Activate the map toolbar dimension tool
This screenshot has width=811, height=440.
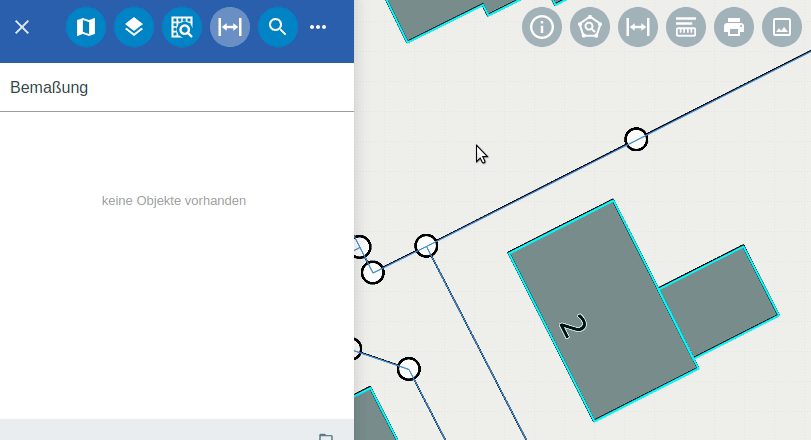pyautogui.click(x=638, y=27)
